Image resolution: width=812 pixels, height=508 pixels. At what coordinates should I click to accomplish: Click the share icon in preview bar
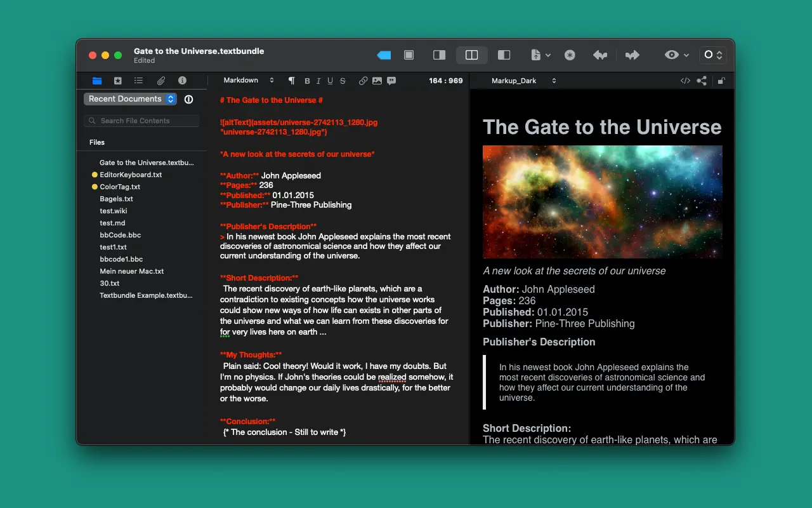coord(702,81)
